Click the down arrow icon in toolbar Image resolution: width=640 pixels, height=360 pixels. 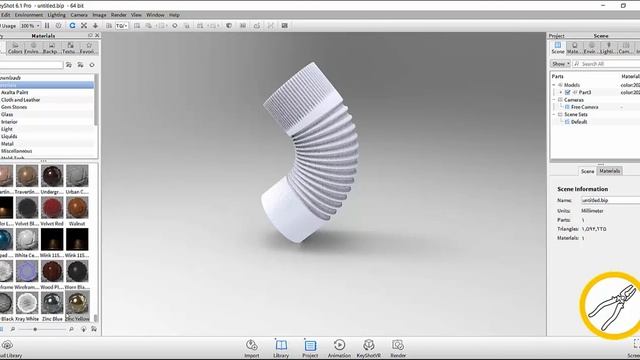96,26
